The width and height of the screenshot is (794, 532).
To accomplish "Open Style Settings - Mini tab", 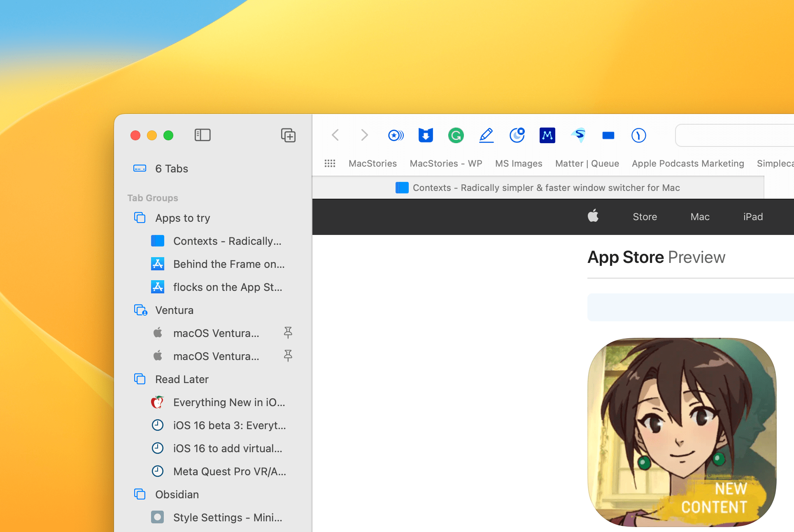I will point(213,518).
